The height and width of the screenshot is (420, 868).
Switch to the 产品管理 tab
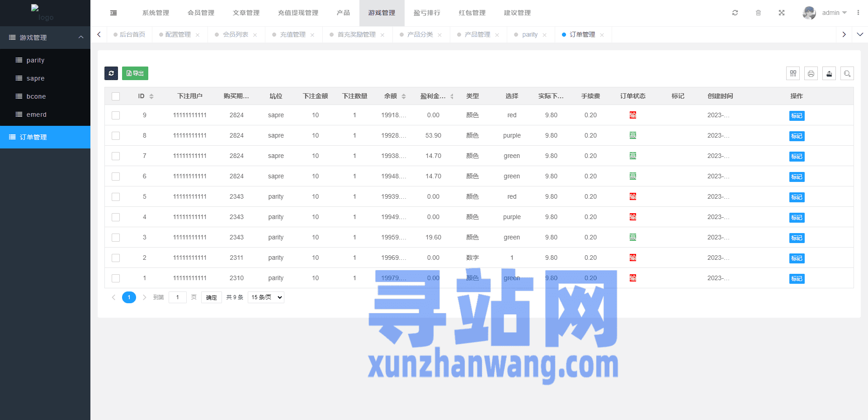tap(477, 35)
